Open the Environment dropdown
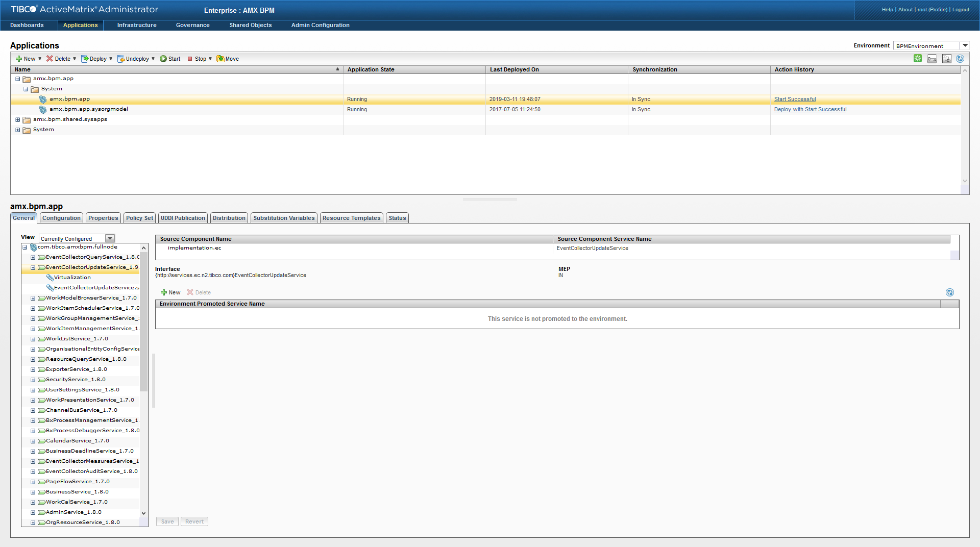980x547 pixels. 965,45
